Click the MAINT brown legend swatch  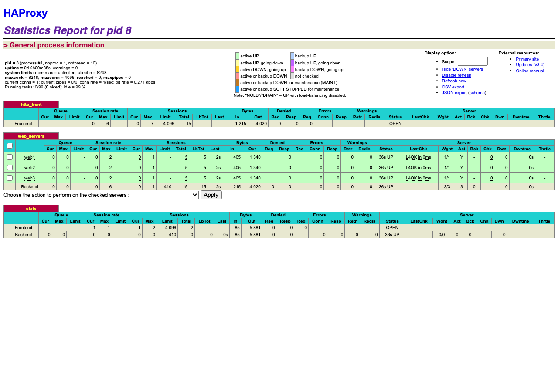(238, 82)
